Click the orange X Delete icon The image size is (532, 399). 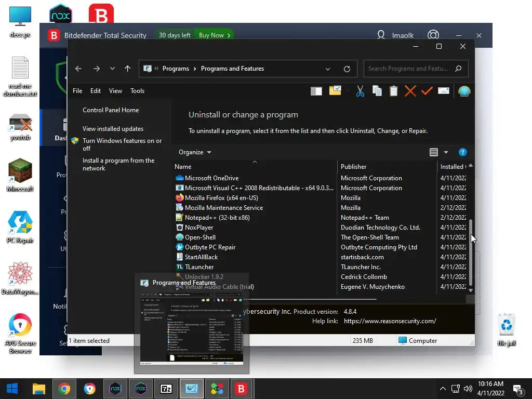click(410, 91)
